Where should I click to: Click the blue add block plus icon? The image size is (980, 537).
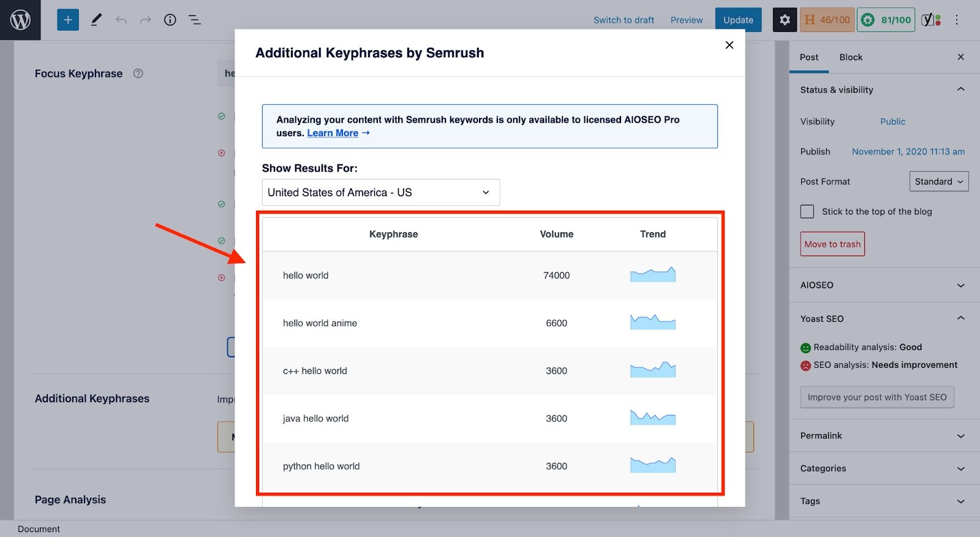pos(68,20)
